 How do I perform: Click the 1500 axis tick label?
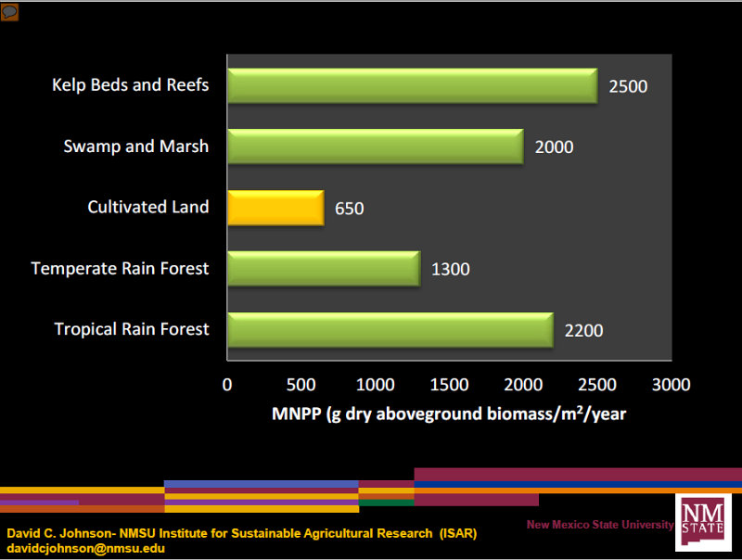[x=449, y=385]
